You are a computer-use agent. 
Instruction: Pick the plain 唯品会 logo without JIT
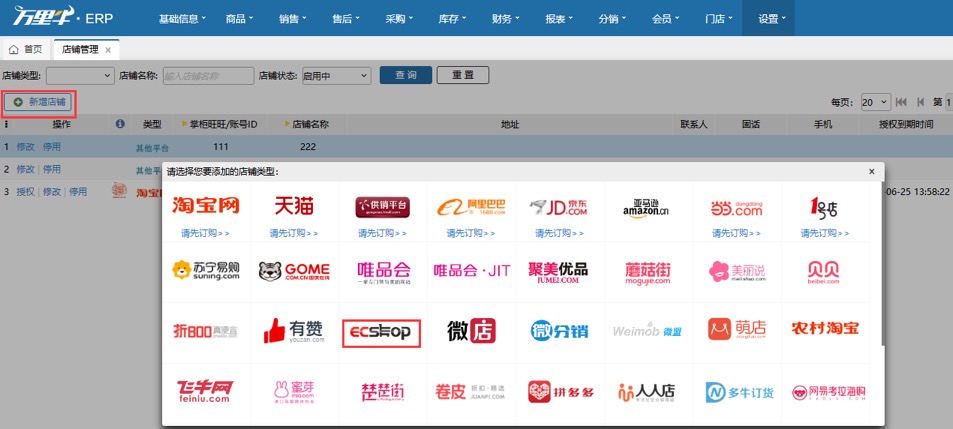pos(384,272)
